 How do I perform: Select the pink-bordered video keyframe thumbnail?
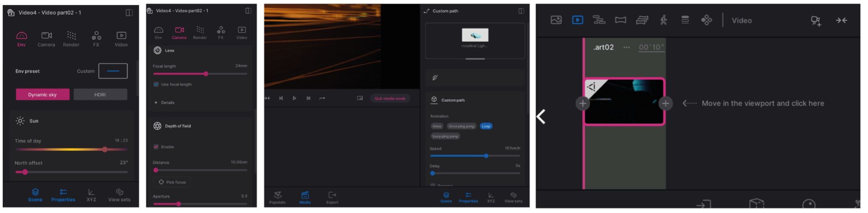pyautogui.click(x=624, y=102)
